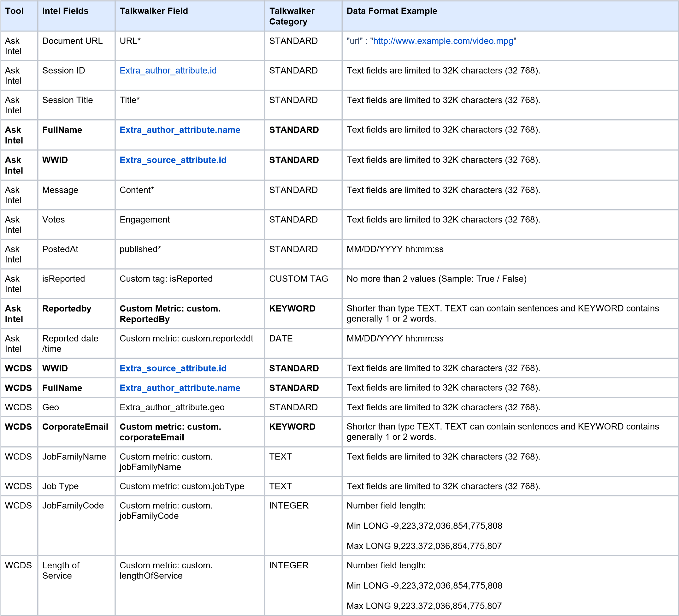Viewport: 679px width, 616px height.
Task: Click the lower Extra_author_attribute.name link
Action: click(x=180, y=388)
